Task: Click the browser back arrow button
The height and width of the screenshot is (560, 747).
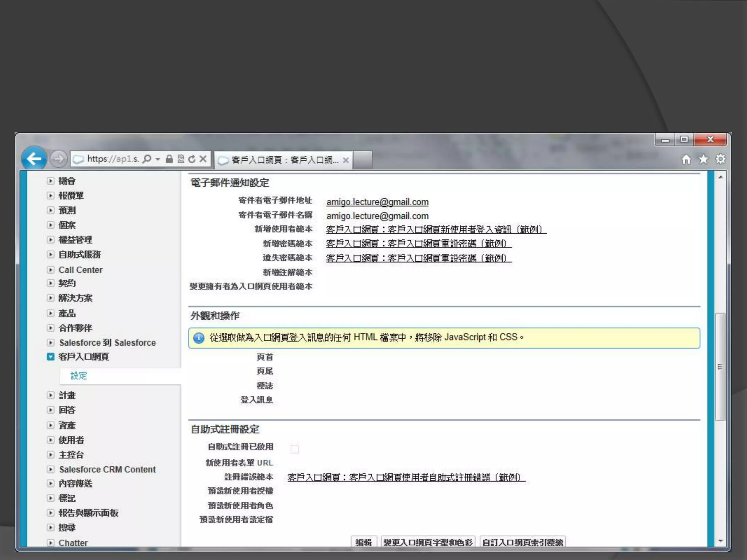Action: (34, 159)
